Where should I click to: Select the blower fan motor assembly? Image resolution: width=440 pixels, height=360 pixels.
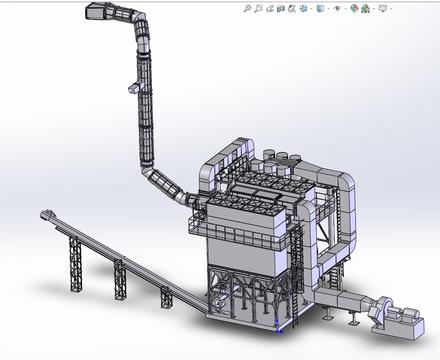click(397, 318)
